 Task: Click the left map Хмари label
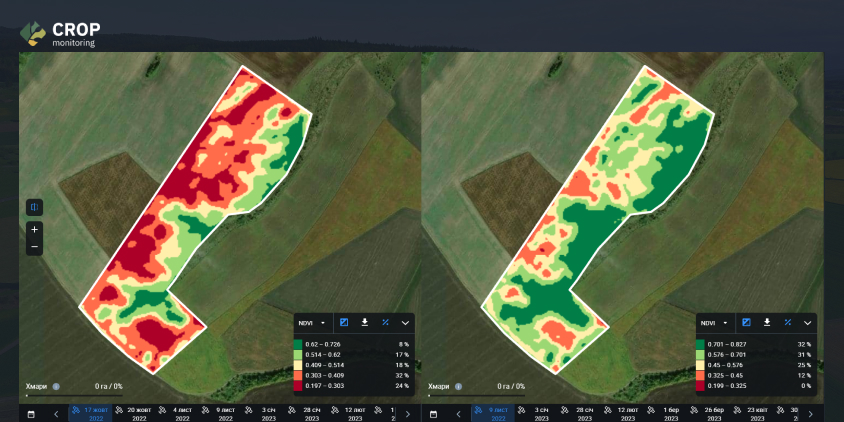click(x=37, y=386)
